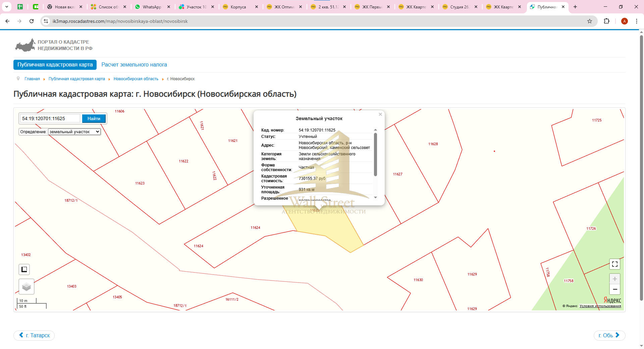Navigate to previous city г. Татарск
The height and width of the screenshot is (349, 644).
pos(34,335)
